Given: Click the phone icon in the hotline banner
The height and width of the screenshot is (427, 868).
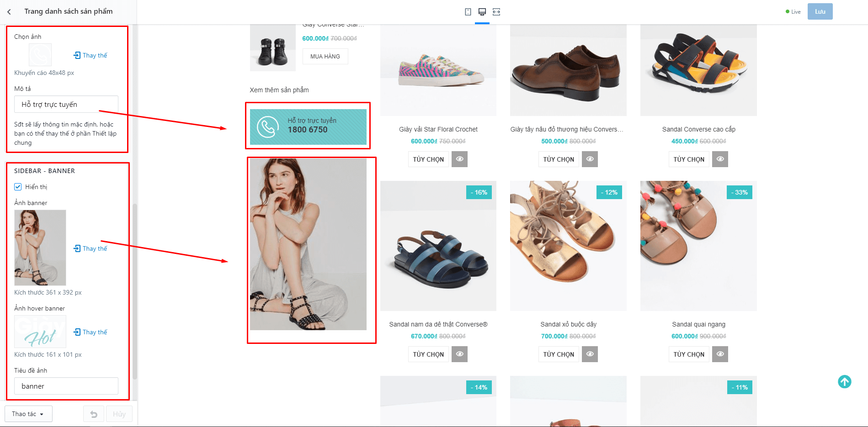Looking at the screenshot, I should pos(268,127).
